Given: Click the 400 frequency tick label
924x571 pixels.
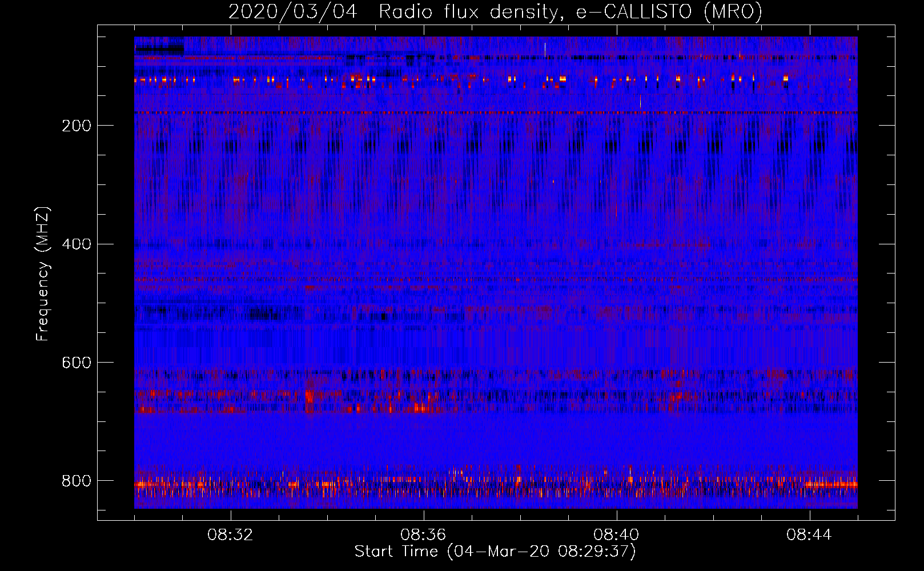Looking at the screenshot, I should click(x=77, y=244).
